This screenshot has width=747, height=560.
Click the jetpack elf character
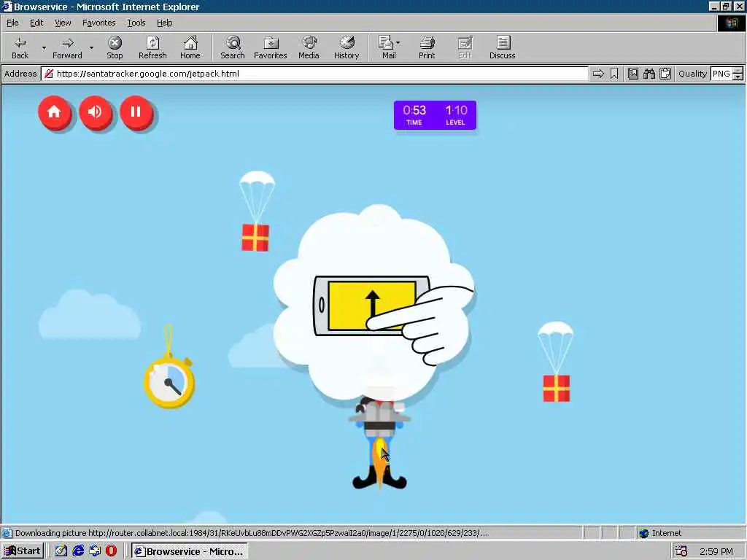[379, 443]
